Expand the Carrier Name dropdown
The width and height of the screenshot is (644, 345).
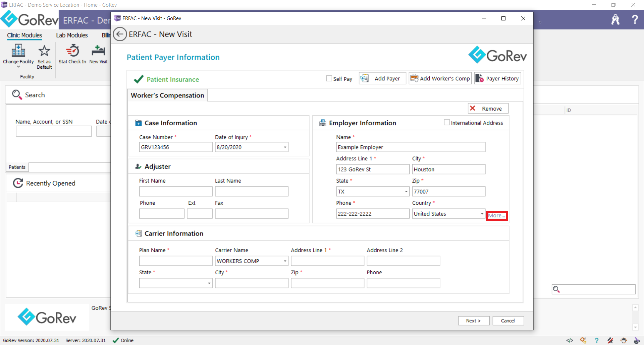[285, 261]
